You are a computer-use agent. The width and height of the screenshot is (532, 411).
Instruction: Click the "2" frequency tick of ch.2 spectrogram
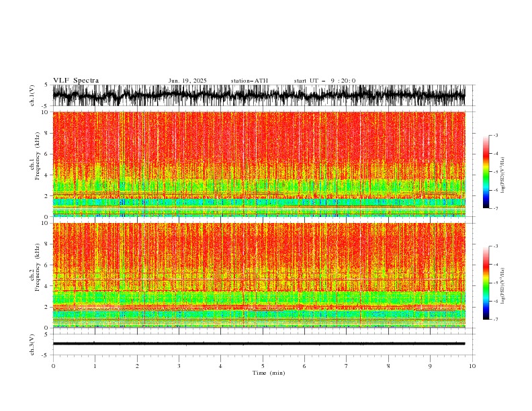(47, 307)
